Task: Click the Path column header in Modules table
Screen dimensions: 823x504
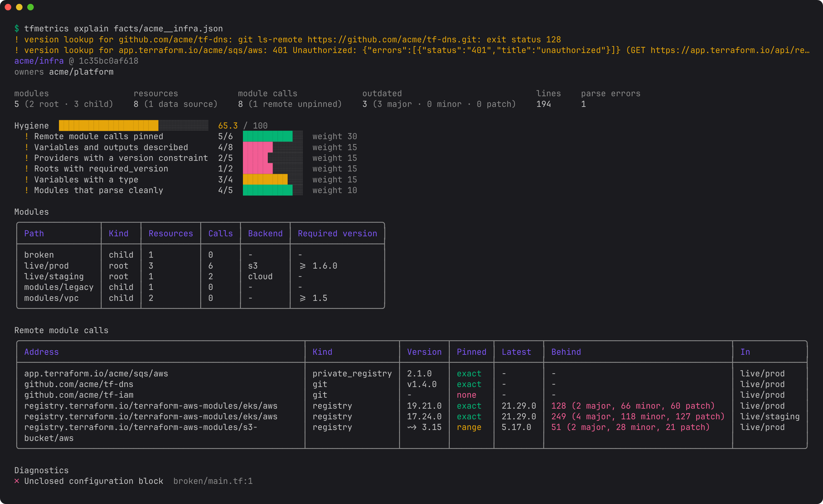Action: [x=34, y=233]
